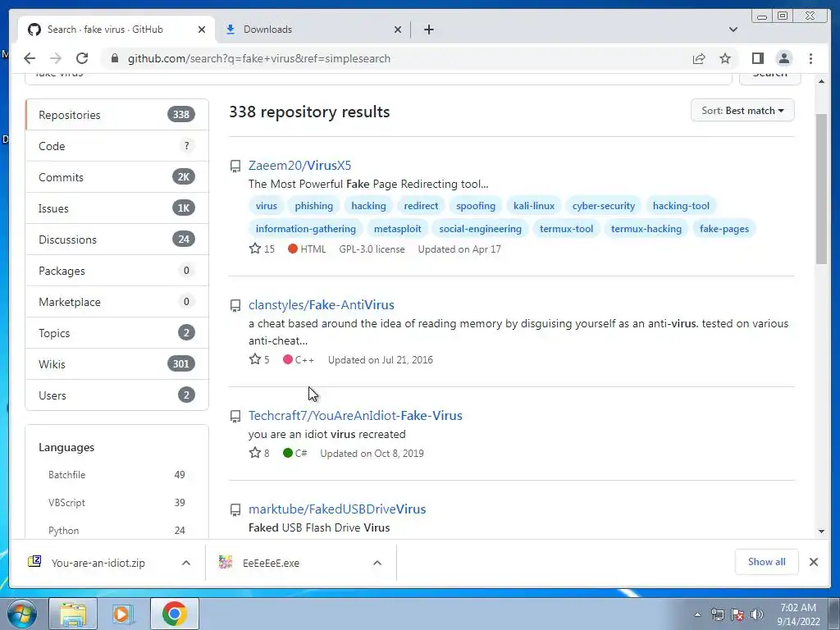View site info via padlock icon
The image size is (840, 630).
pos(115,58)
